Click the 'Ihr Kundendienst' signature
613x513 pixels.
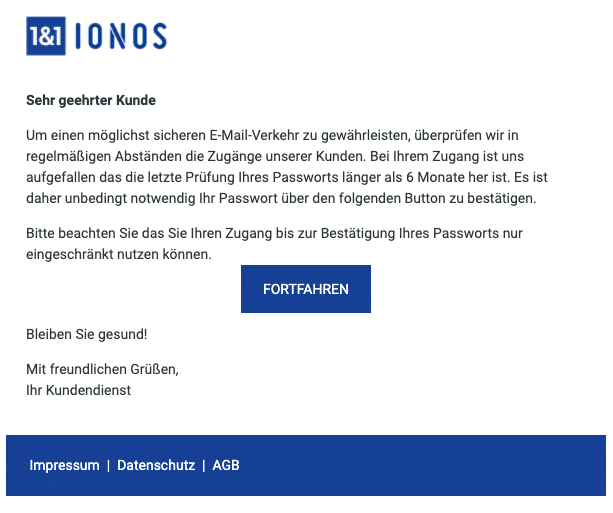tap(79, 390)
